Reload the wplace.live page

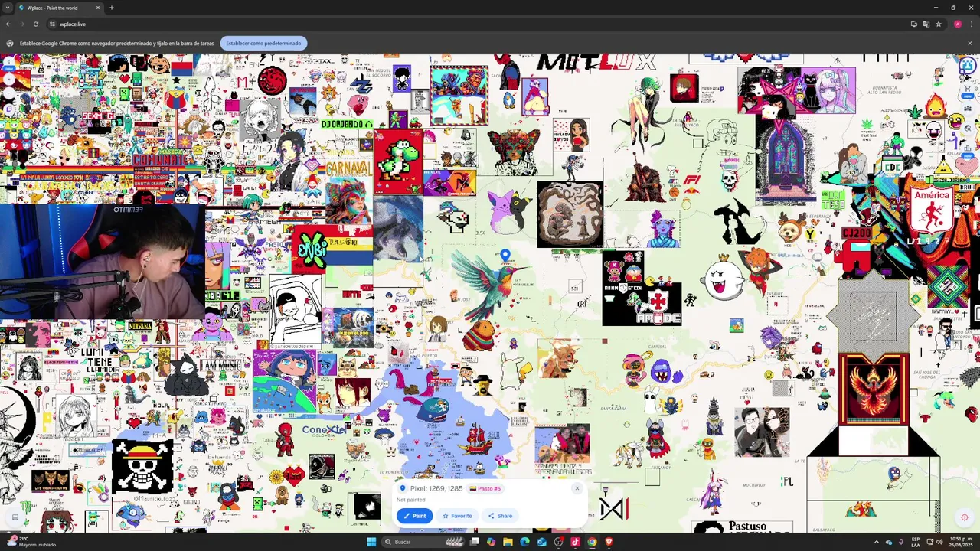(x=36, y=24)
